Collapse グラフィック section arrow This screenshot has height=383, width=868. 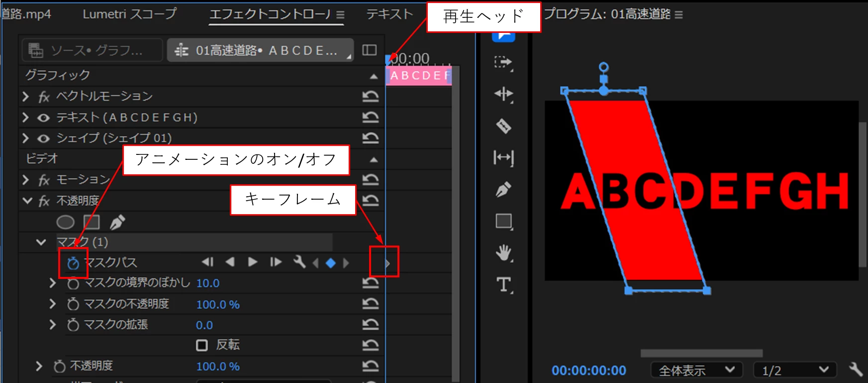pos(374,76)
